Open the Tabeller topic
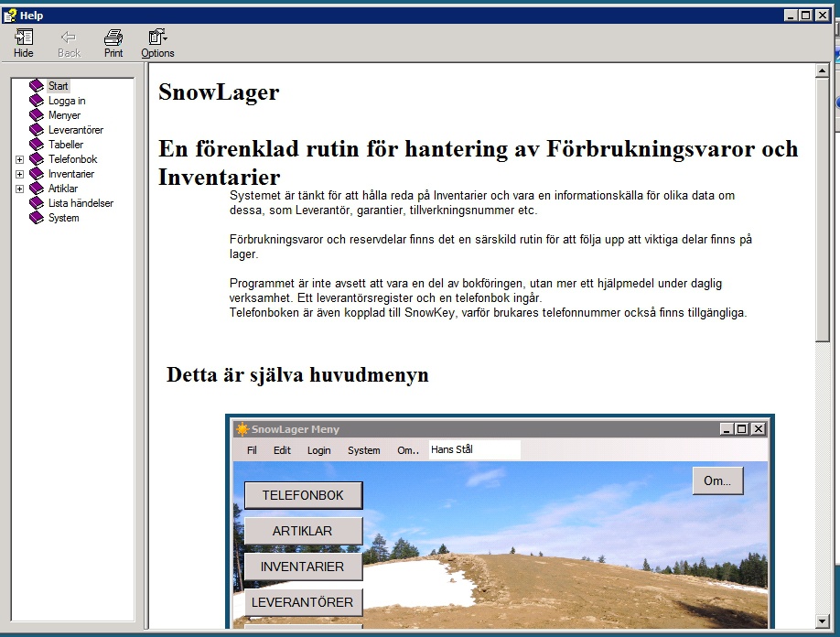 coord(66,145)
